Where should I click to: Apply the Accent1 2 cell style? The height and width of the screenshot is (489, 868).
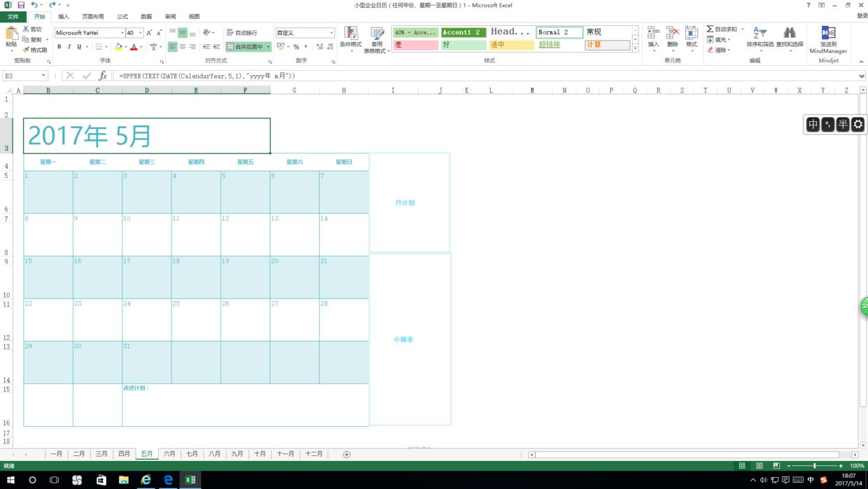coord(463,32)
